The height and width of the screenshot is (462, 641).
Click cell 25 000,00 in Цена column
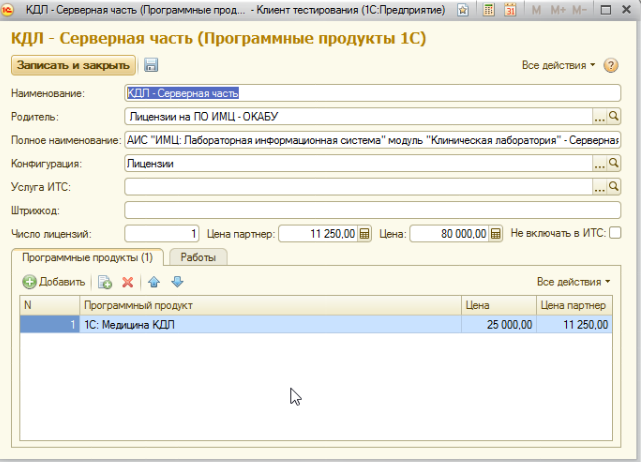[x=499, y=325]
